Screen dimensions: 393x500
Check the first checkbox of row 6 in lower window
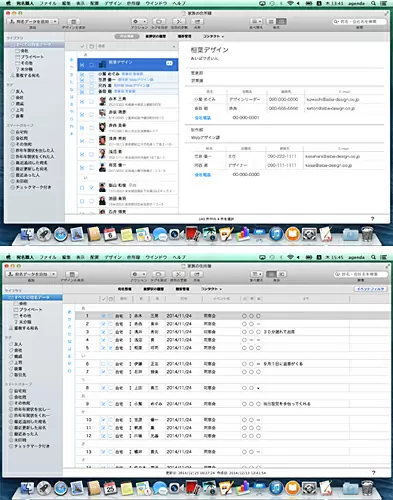pyautogui.click(x=104, y=364)
